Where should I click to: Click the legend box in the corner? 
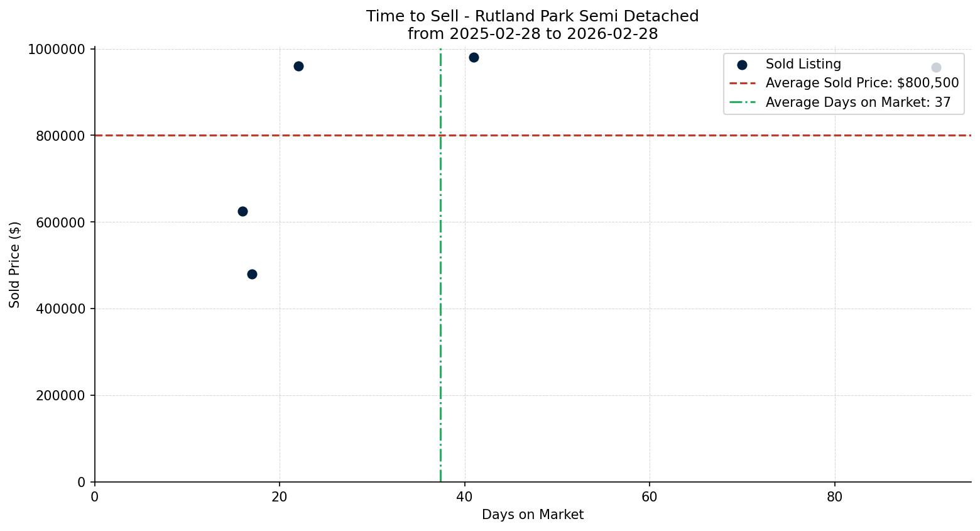pyautogui.click(x=845, y=82)
